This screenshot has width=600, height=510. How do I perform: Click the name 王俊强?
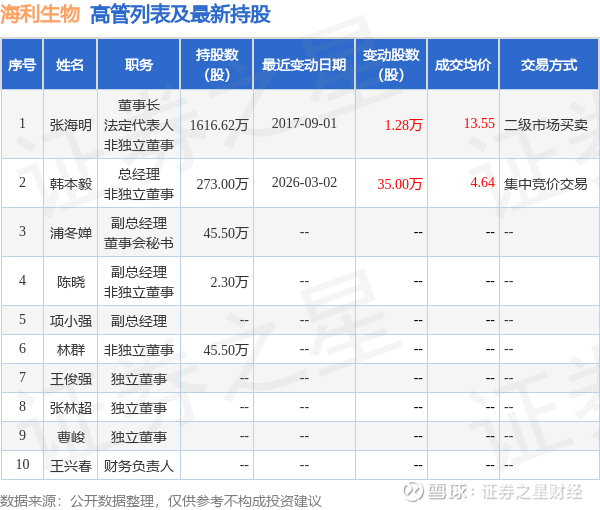click(70, 378)
